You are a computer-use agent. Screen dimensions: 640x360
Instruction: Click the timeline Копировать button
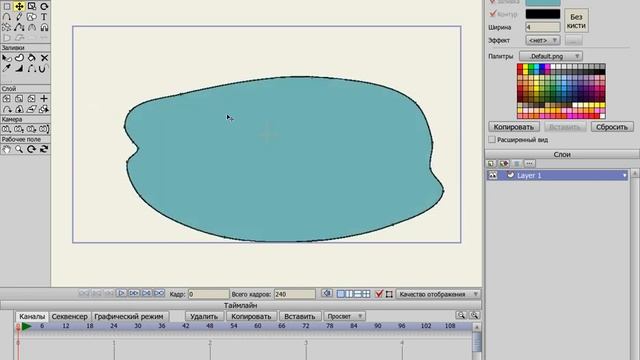[251, 316]
